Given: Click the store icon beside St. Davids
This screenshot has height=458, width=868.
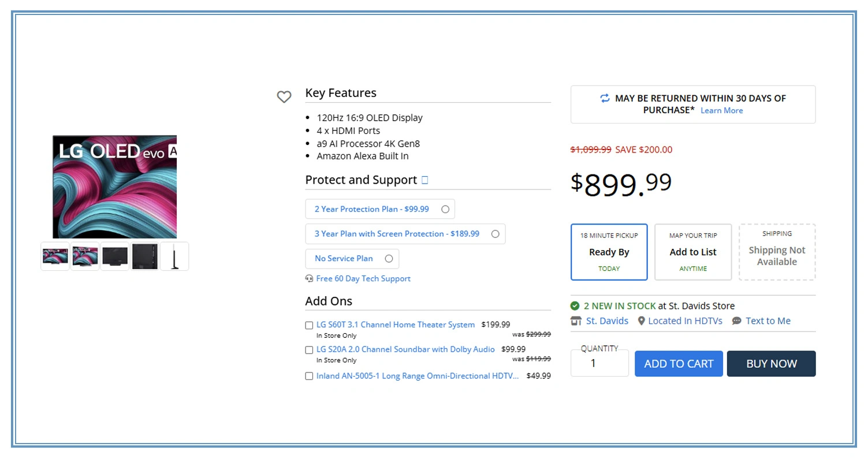Looking at the screenshot, I should [576, 321].
